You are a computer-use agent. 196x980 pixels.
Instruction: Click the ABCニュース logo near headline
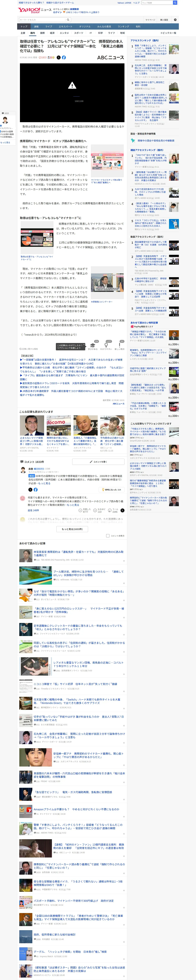110,57
